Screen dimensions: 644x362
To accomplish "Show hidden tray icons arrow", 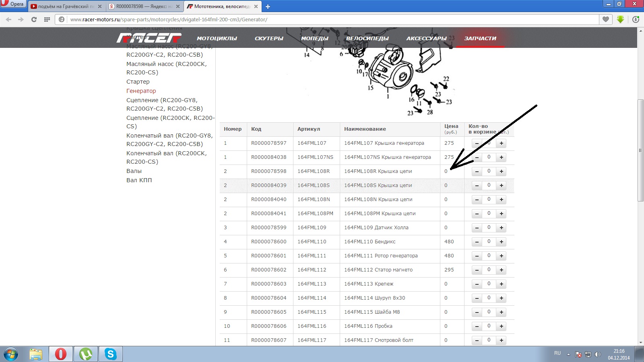I will 568,354.
